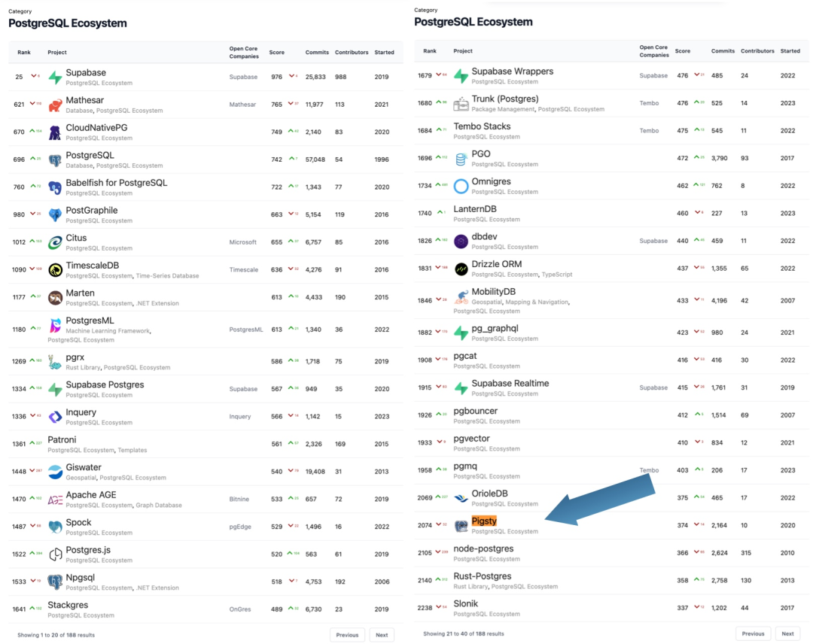Click the Commits column header in right table
This screenshot has width=813, height=644.
click(723, 50)
